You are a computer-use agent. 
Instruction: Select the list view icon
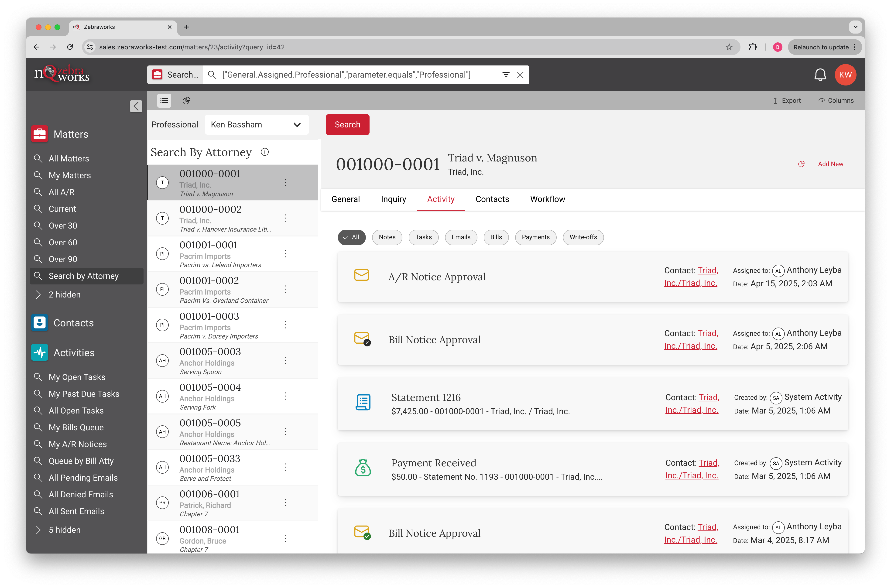164,100
